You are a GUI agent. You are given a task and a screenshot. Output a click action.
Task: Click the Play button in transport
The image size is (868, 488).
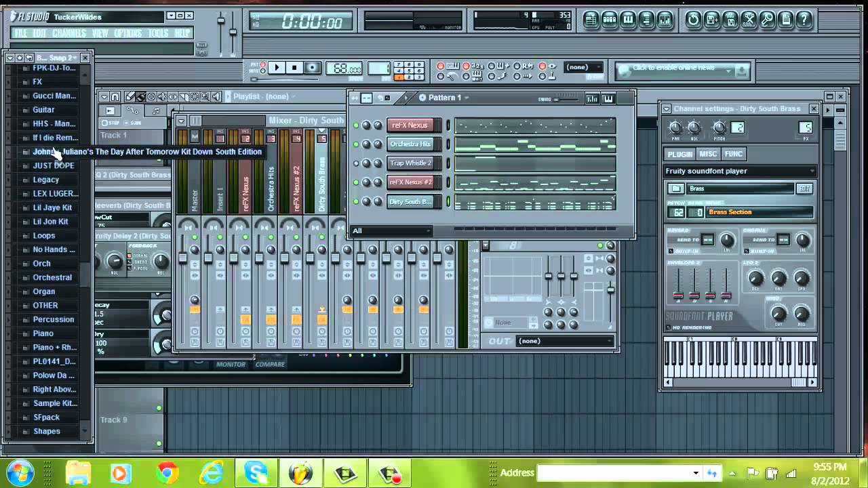tap(276, 68)
